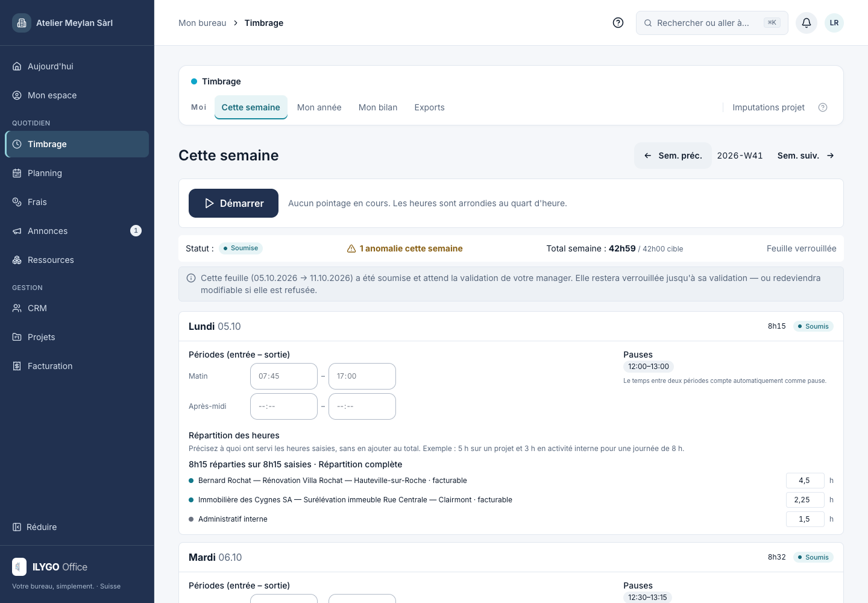This screenshot has width=868, height=603.
Task: Open the help question mark icon in header
Action: (618, 23)
